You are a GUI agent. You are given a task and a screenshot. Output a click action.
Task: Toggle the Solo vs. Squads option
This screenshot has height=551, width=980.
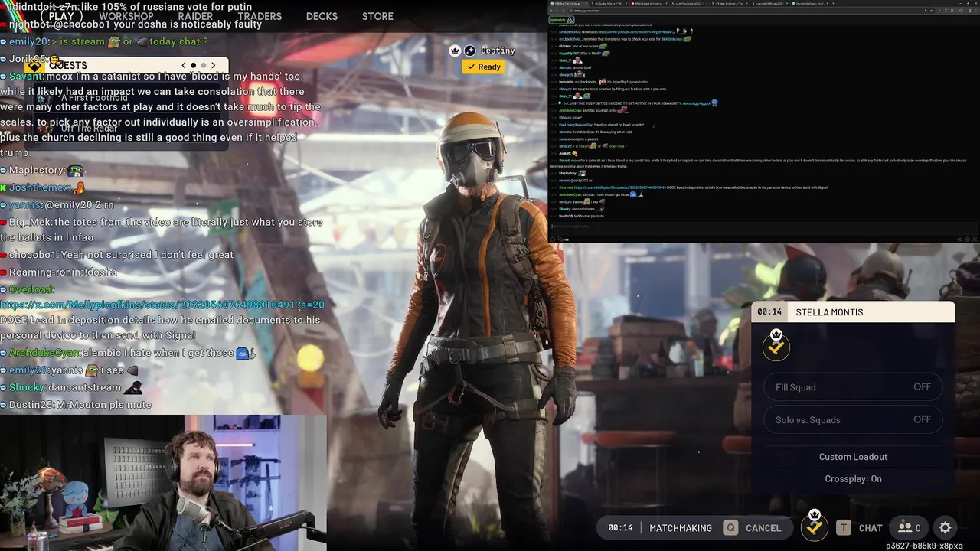853,419
